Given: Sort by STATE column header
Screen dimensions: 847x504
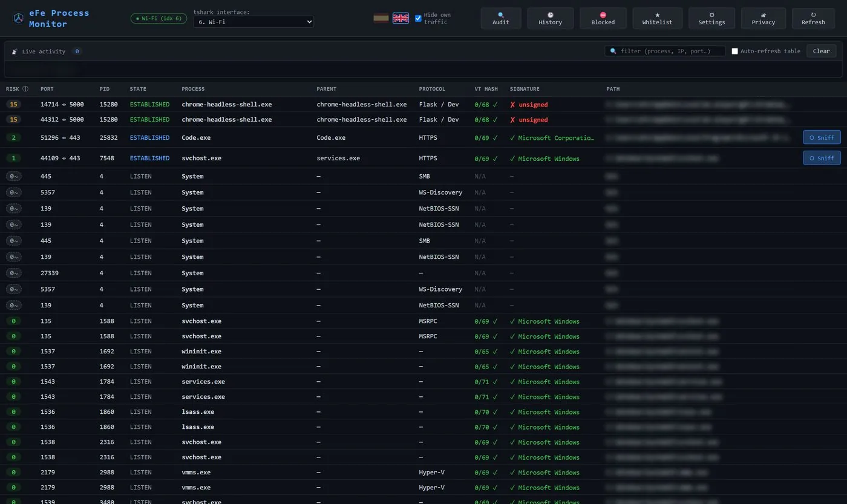Looking at the screenshot, I should 138,89.
